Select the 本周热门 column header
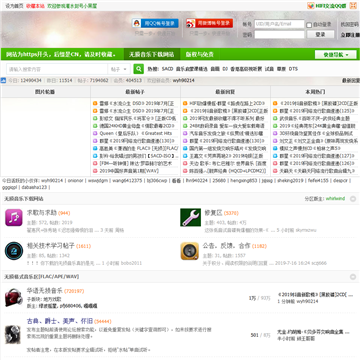Image resolution: width=360 pixels, height=360 pixels. coord(315,92)
